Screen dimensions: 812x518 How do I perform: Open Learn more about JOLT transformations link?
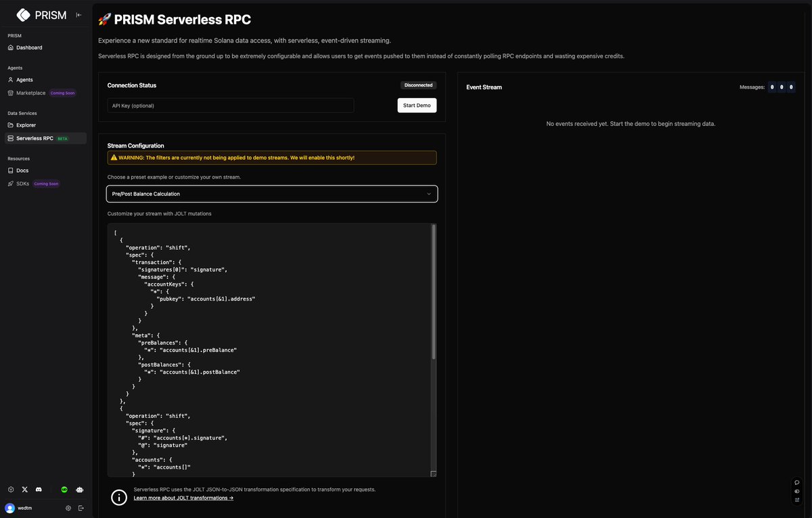point(183,498)
